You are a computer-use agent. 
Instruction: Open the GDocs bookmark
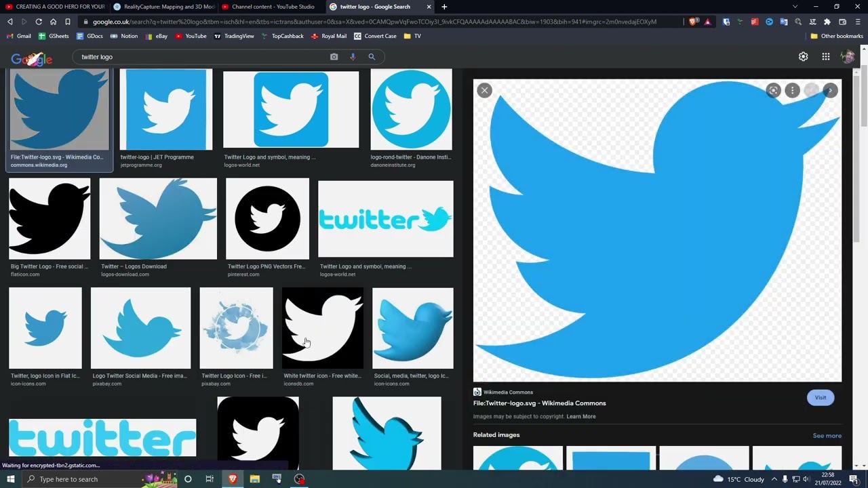(90, 36)
